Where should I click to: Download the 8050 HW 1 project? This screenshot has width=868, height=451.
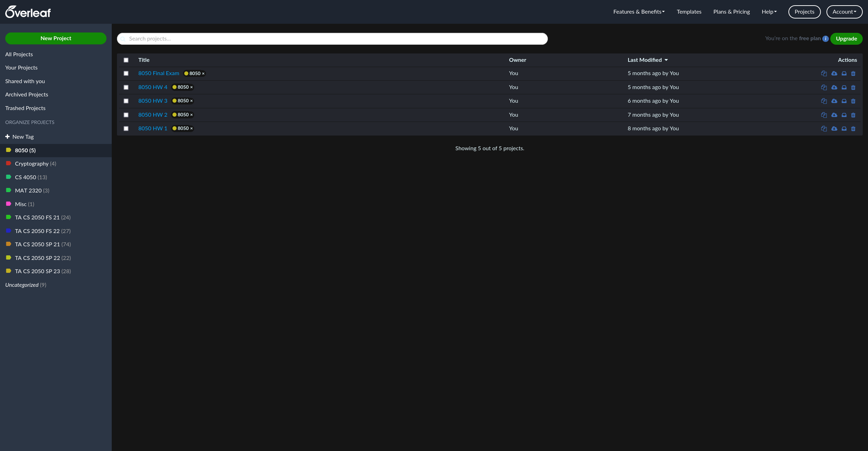click(x=834, y=129)
